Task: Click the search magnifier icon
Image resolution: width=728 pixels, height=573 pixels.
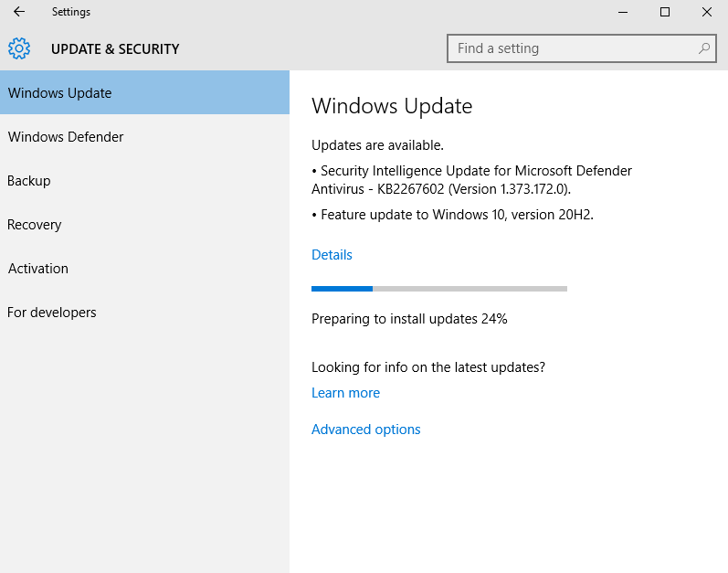Action: click(704, 48)
